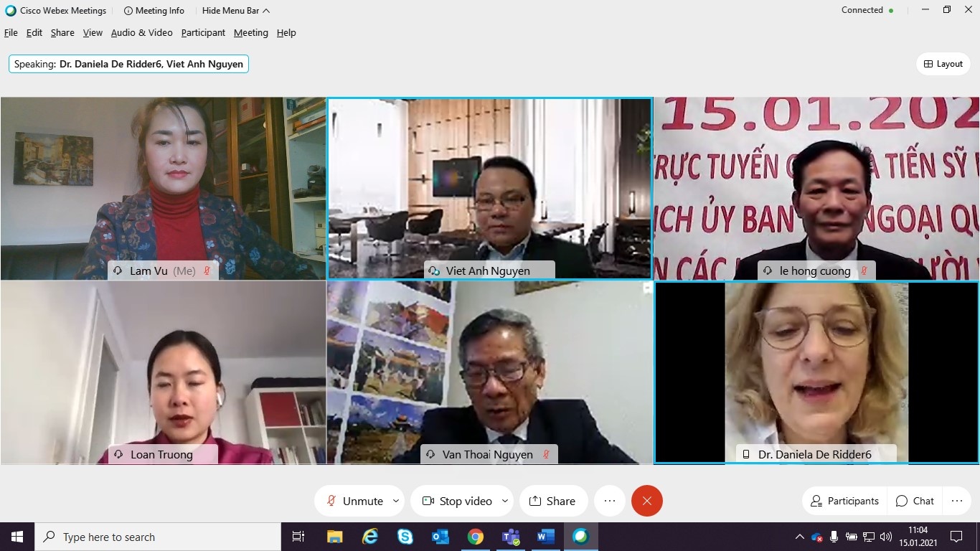
Task: Open the more options ellipsis in meeting controls
Action: tap(610, 501)
